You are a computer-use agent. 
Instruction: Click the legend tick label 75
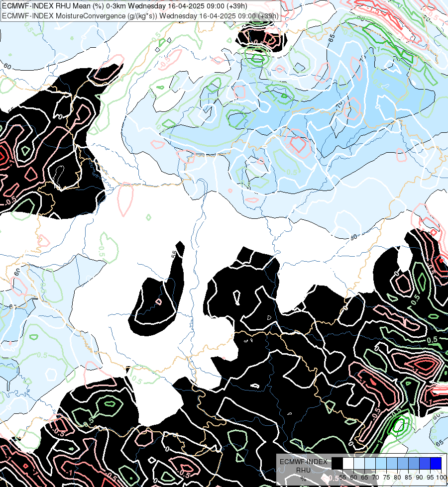tap(386, 478)
